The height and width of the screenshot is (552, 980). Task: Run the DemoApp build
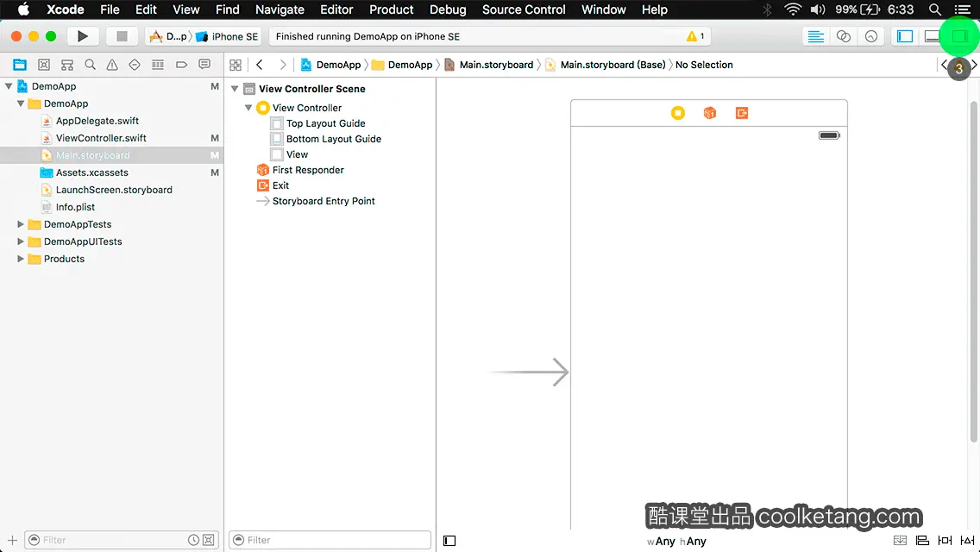pyautogui.click(x=83, y=36)
